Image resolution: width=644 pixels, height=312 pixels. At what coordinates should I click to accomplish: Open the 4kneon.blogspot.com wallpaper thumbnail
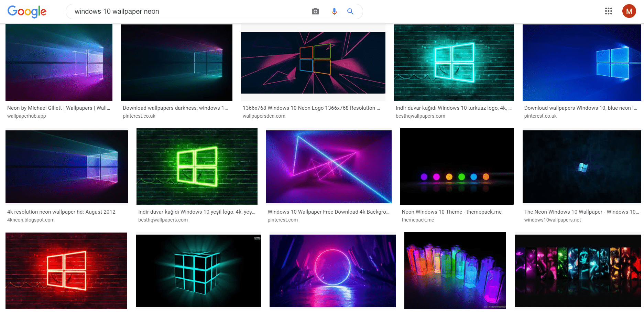click(67, 167)
